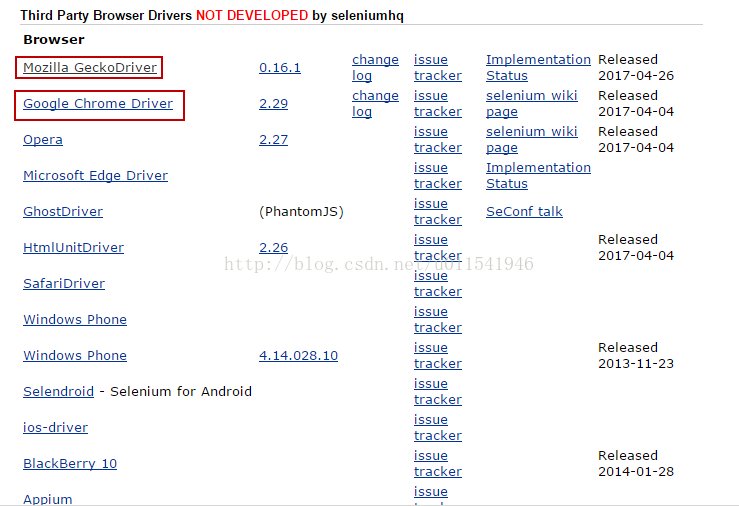This screenshot has height=506, width=739.
Task: Open change log for Google Chrome Driver
Action: click(x=375, y=104)
